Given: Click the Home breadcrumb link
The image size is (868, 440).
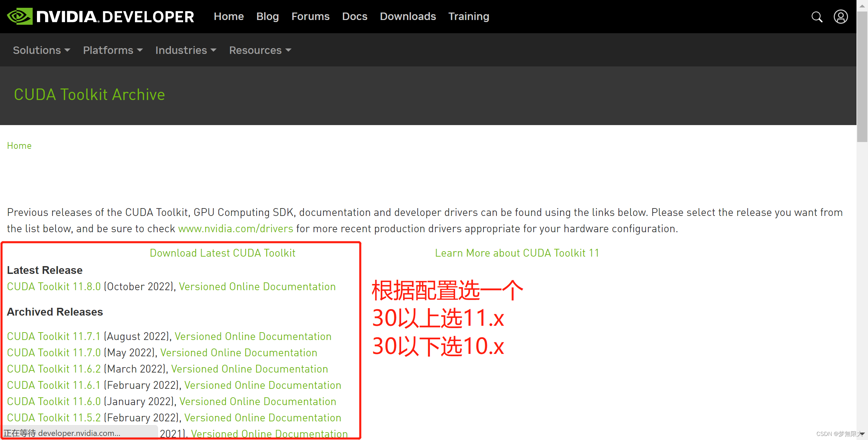Looking at the screenshot, I should (19, 146).
